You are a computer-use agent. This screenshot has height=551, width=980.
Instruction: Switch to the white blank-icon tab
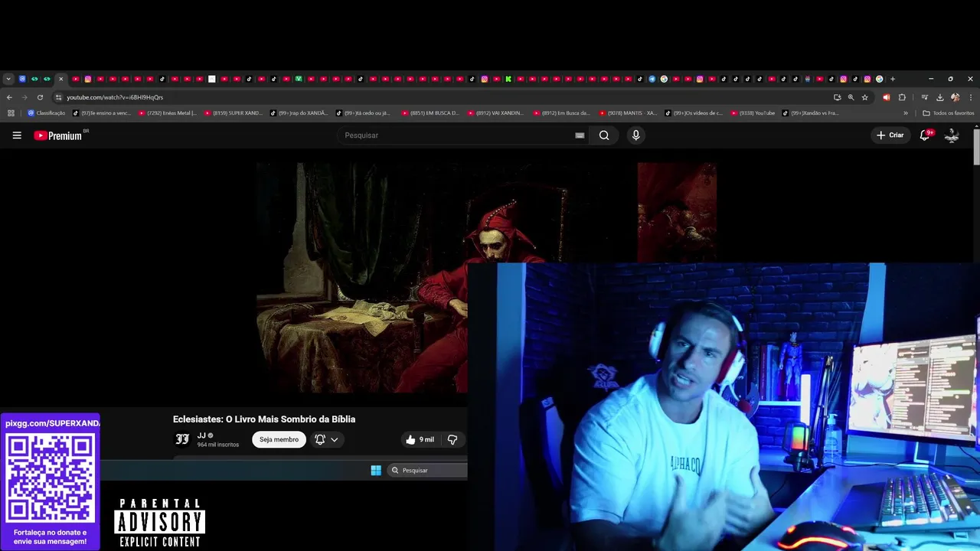click(x=212, y=79)
